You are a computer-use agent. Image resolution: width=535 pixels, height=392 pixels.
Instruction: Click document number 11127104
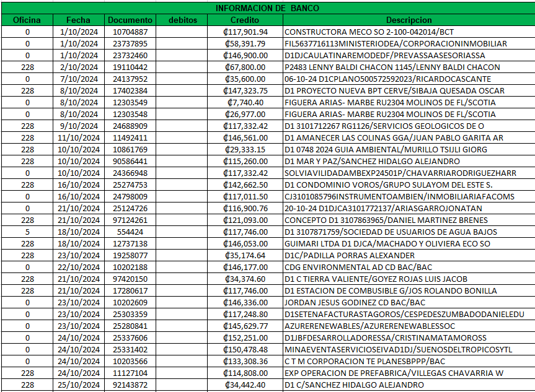tap(130, 373)
